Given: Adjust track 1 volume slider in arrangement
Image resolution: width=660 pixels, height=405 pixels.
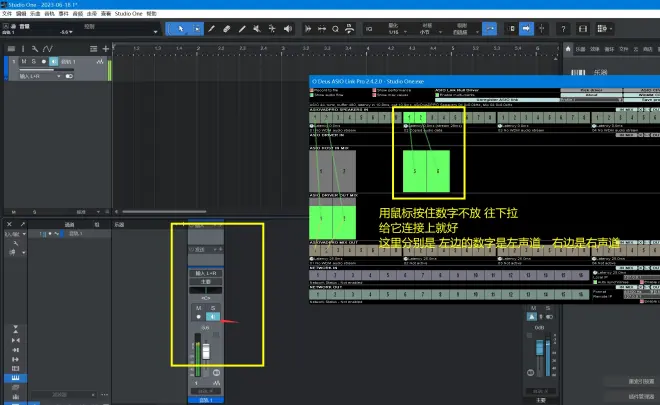Looking at the screenshot, I should (x=47, y=69).
